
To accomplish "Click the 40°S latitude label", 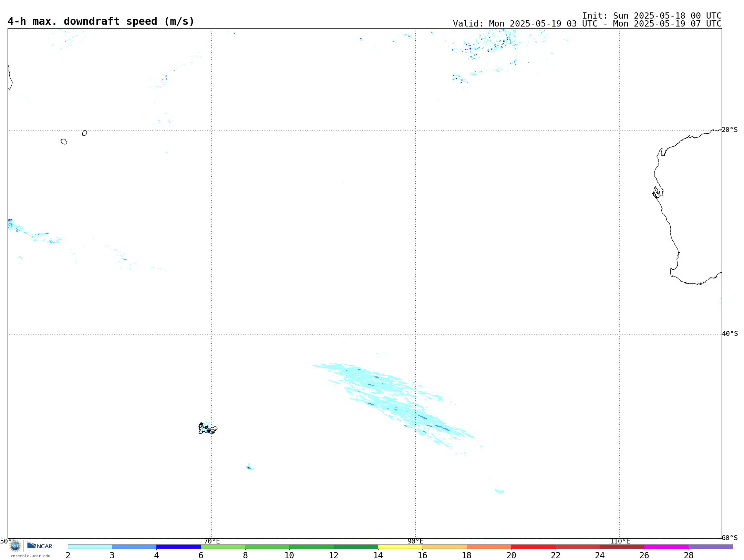I will pyautogui.click(x=730, y=334).
